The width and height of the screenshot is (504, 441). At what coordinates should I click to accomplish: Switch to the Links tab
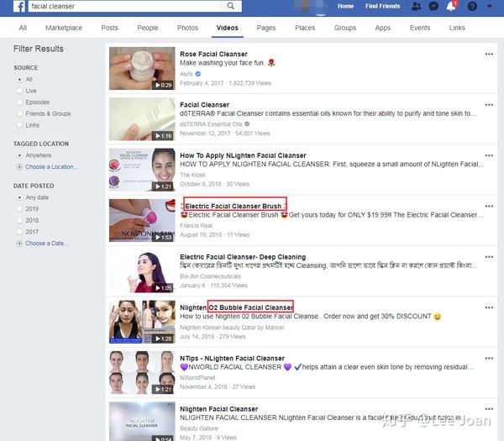(x=457, y=28)
